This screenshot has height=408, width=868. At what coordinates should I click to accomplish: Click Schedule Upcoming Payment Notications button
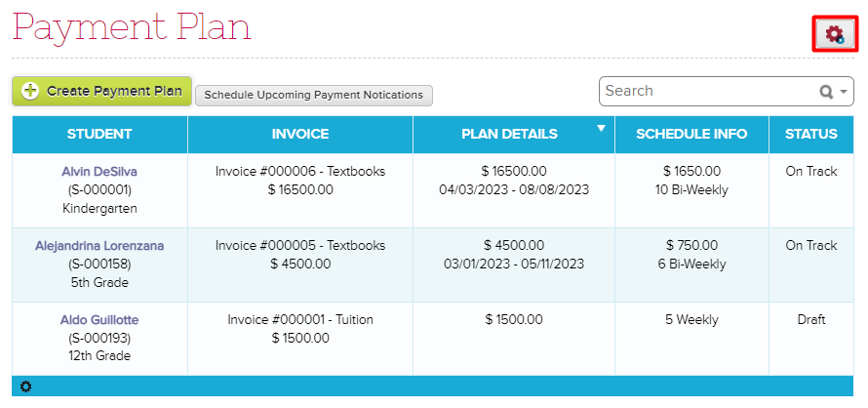(314, 96)
